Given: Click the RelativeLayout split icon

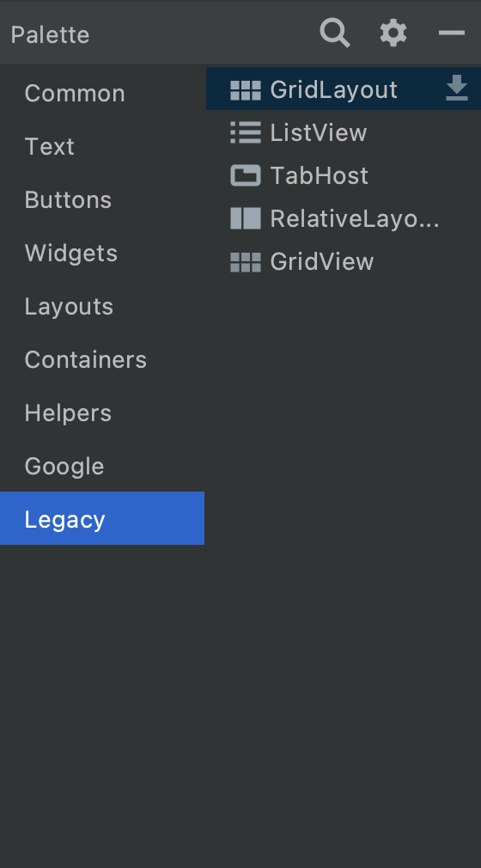Looking at the screenshot, I should [245, 218].
